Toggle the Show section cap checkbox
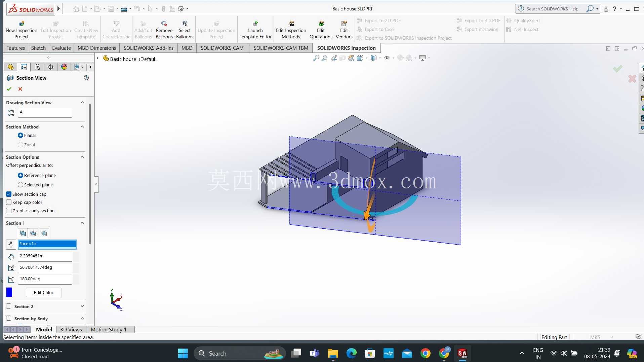Viewport: 644px width, 362px height. tap(9, 194)
